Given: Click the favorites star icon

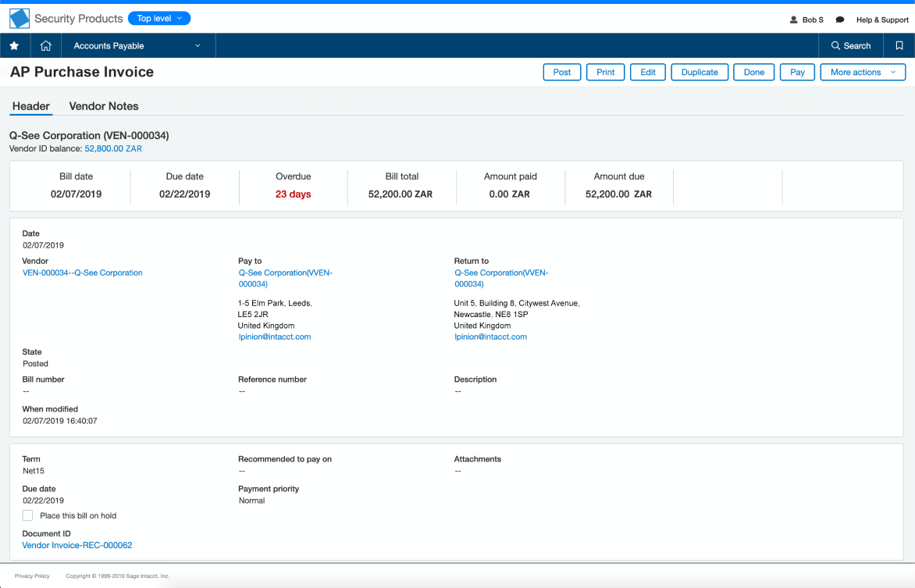Looking at the screenshot, I should tap(15, 45).
